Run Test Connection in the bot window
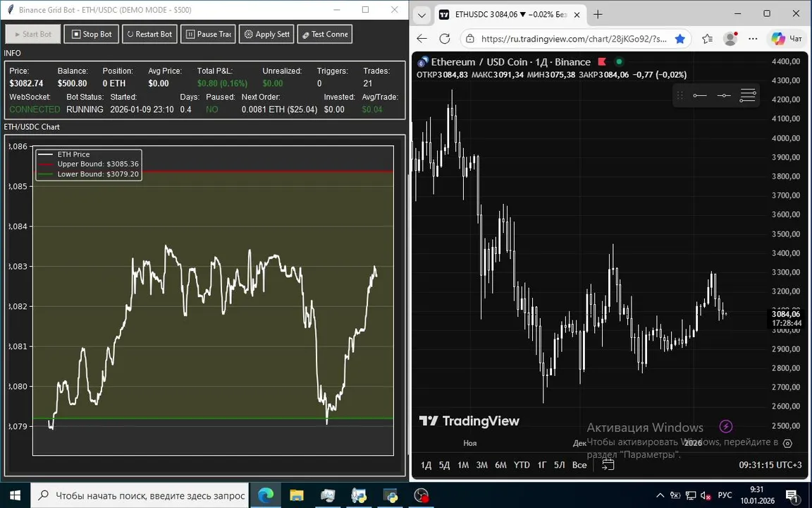812x508 pixels. click(x=325, y=34)
